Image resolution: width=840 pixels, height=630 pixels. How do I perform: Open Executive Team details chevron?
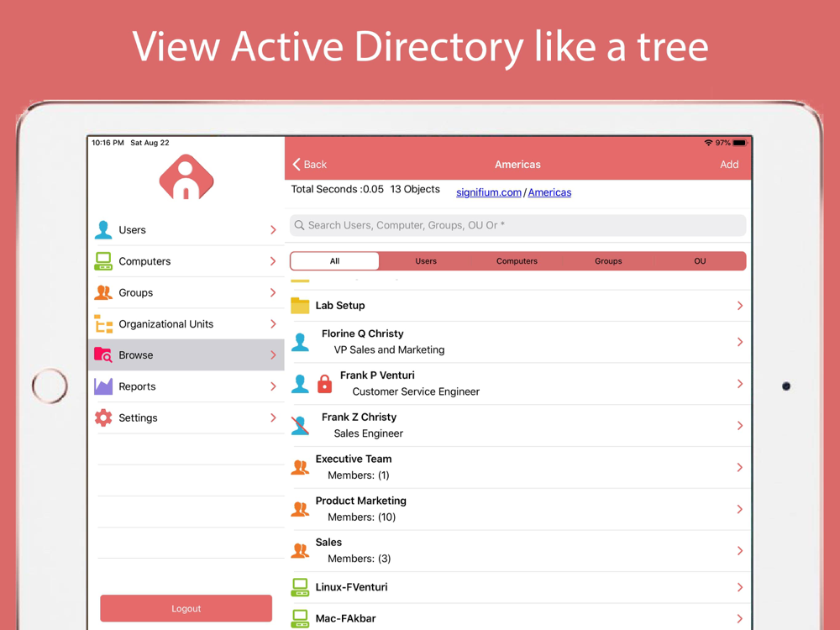(740, 468)
